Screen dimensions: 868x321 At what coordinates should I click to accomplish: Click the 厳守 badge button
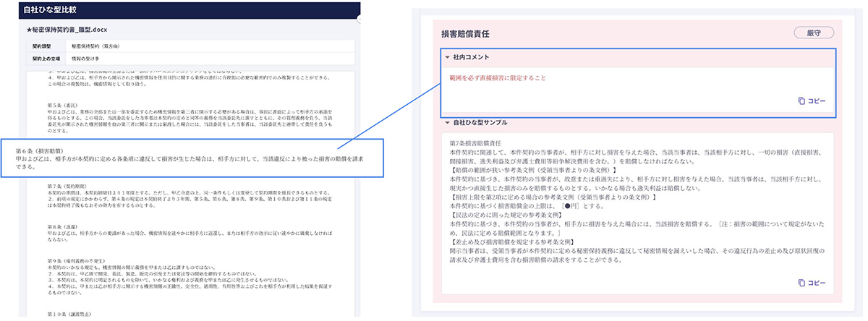click(x=814, y=33)
